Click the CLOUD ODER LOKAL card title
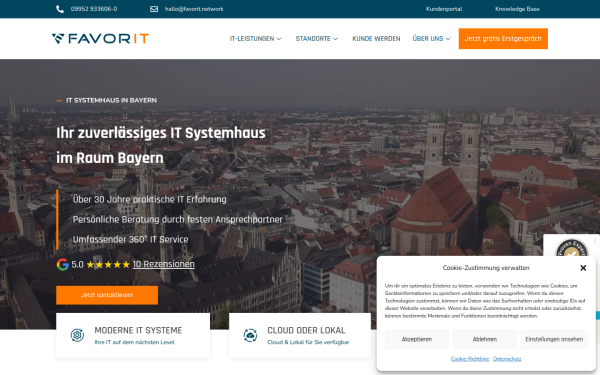Viewport: 600px width, 375px height. [306, 330]
